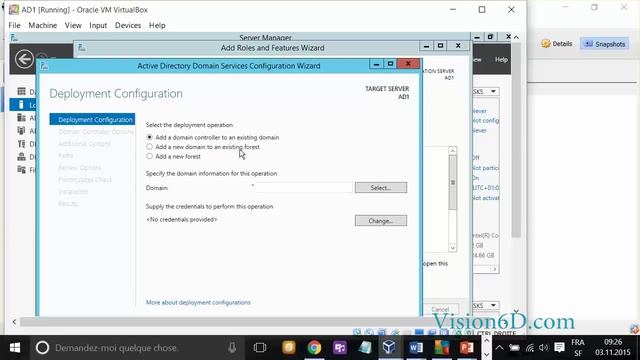Click scroll-down arrow in Add Roles wizard pane
Image resolution: width=640 pixels, height=360 pixels.
(452, 248)
